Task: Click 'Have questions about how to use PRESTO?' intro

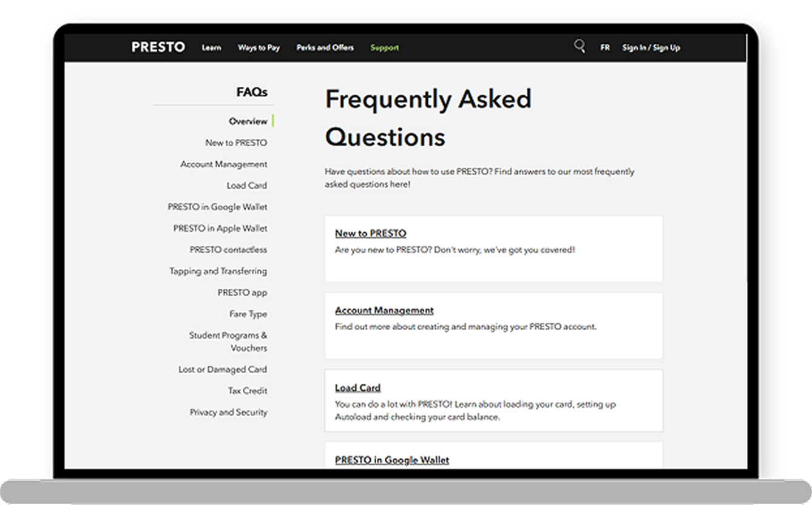Action: coord(479,178)
